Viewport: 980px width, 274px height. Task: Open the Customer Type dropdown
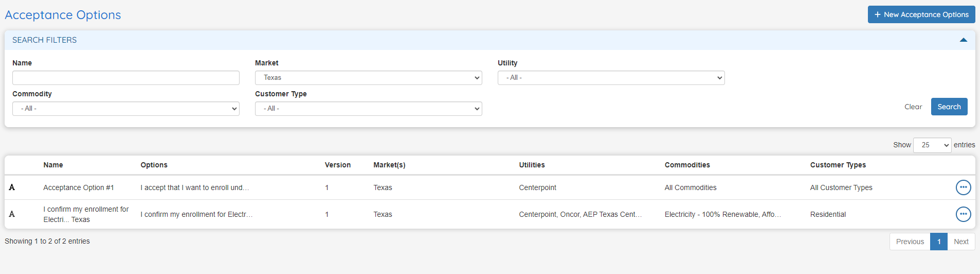point(369,109)
